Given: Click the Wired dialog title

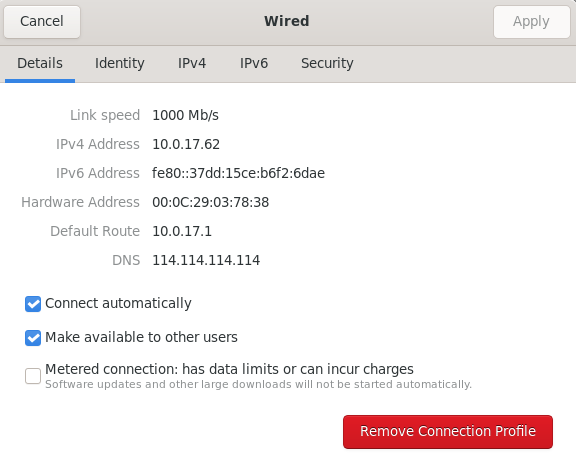Looking at the screenshot, I should point(287,21).
